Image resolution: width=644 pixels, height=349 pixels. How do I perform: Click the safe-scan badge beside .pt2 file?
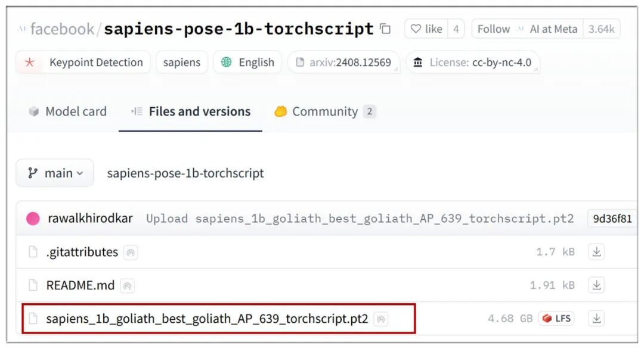380,319
